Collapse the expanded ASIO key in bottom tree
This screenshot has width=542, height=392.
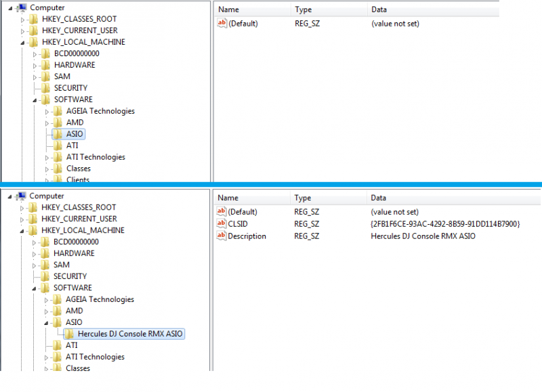point(47,323)
